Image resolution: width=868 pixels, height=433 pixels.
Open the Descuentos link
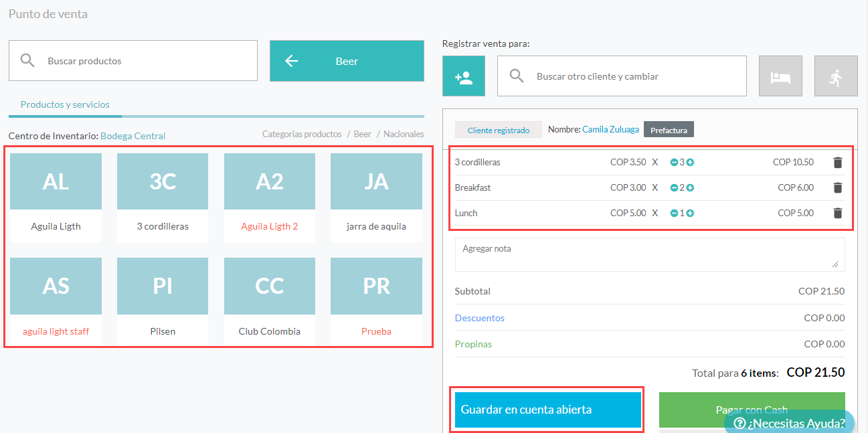pyautogui.click(x=479, y=318)
